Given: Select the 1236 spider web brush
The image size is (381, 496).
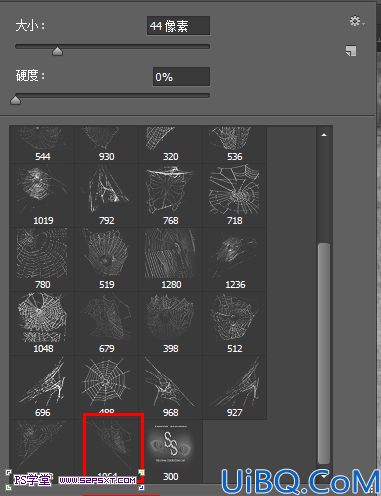Looking at the screenshot, I should [x=234, y=259].
